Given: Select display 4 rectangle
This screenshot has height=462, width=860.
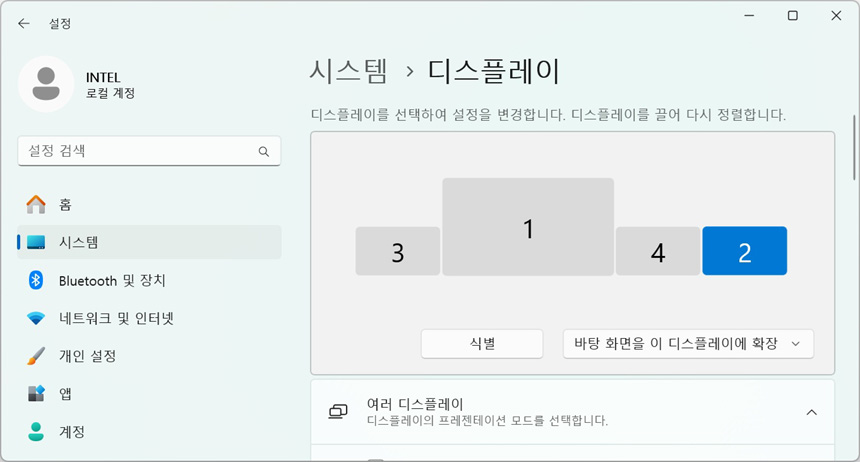Looking at the screenshot, I should coord(657,251).
